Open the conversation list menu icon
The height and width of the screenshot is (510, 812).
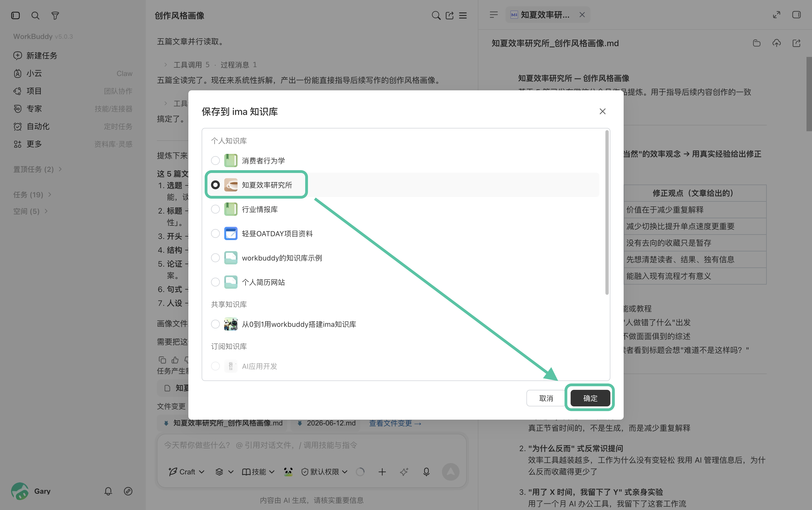[463, 15]
